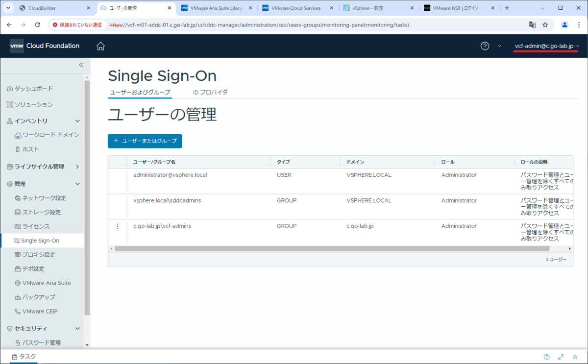This screenshot has height=364, width=588.
Task: Open ライセンス in the sidebar
Action: 32,226
